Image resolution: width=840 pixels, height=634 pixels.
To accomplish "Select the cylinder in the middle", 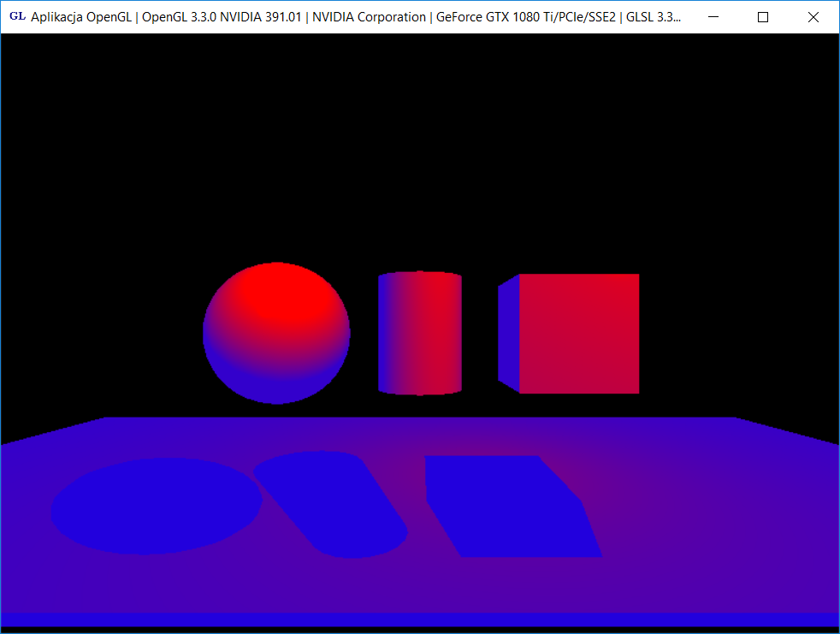I will 420,334.
